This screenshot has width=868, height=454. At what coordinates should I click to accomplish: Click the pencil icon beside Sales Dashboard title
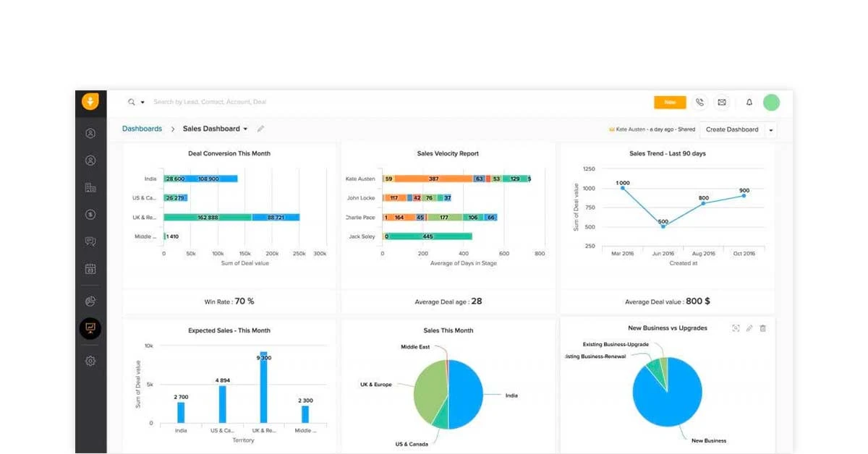click(x=261, y=129)
